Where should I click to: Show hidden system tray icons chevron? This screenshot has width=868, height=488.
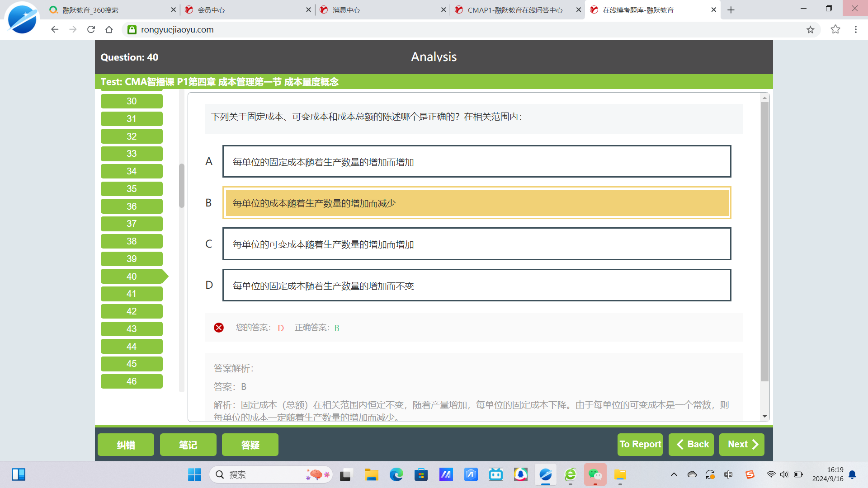[x=674, y=474]
